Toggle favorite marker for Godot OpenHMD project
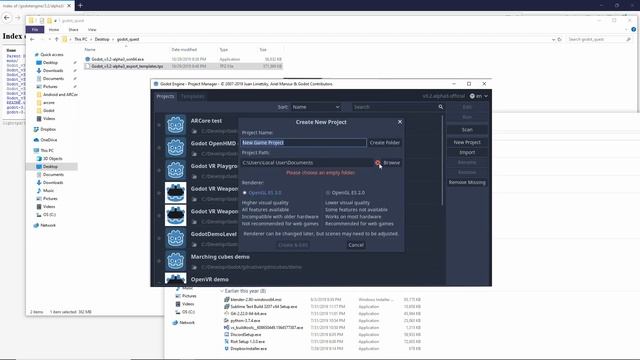 [x=159, y=148]
